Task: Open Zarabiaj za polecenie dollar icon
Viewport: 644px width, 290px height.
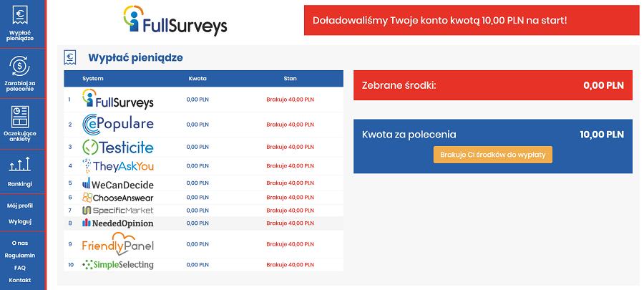Action: coord(20,66)
